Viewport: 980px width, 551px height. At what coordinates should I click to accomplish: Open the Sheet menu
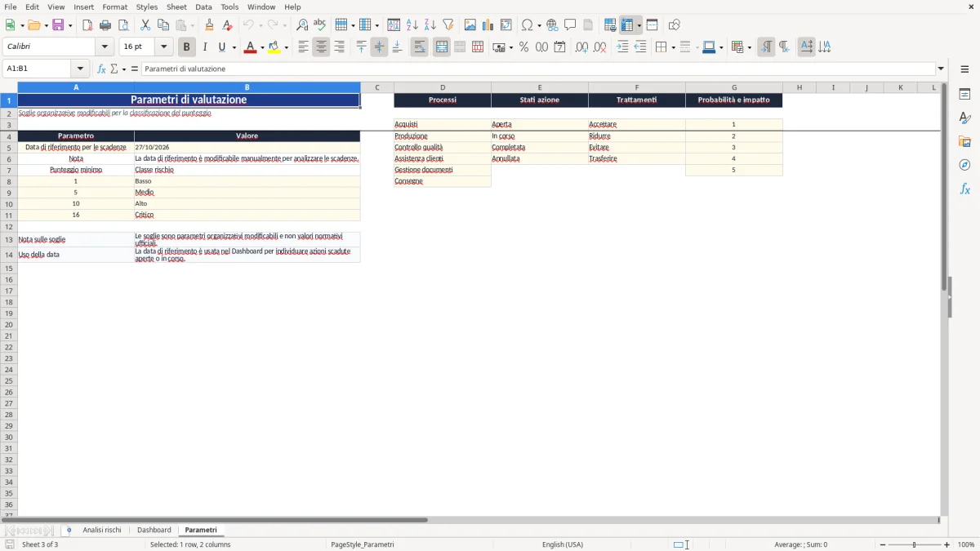coord(176,7)
